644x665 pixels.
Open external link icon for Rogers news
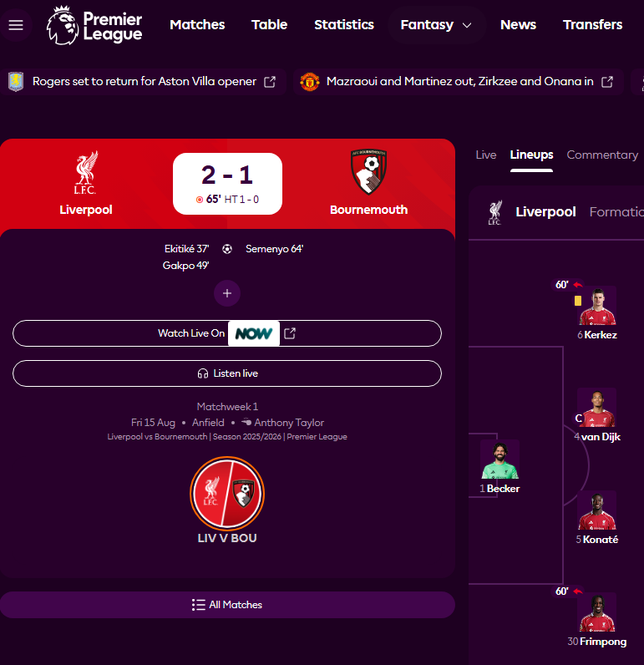click(270, 82)
